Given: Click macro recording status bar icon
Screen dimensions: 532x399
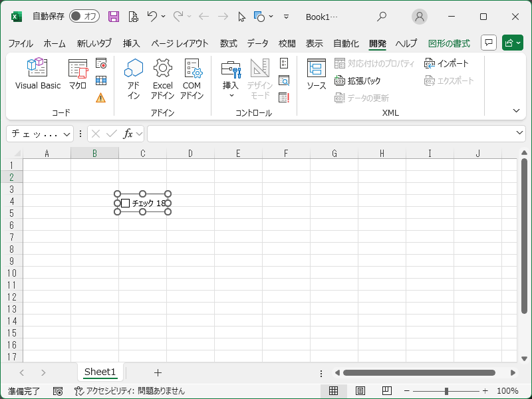Looking at the screenshot, I should click(x=58, y=391).
